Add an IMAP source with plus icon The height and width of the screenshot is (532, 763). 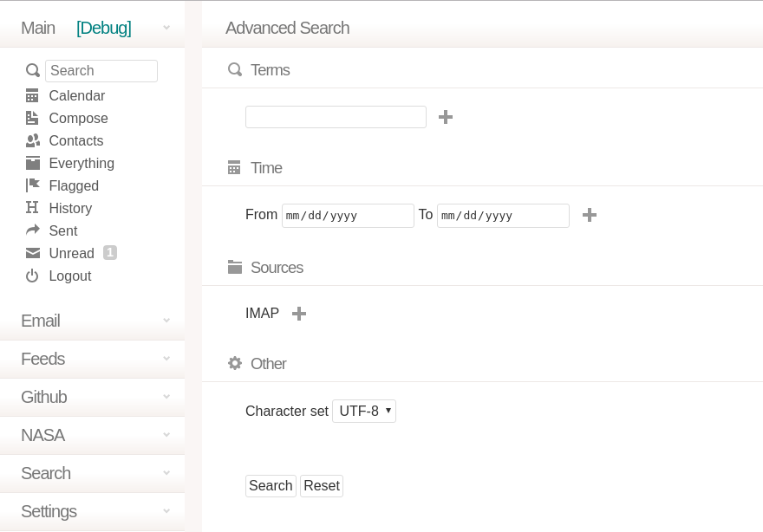tap(299, 314)
